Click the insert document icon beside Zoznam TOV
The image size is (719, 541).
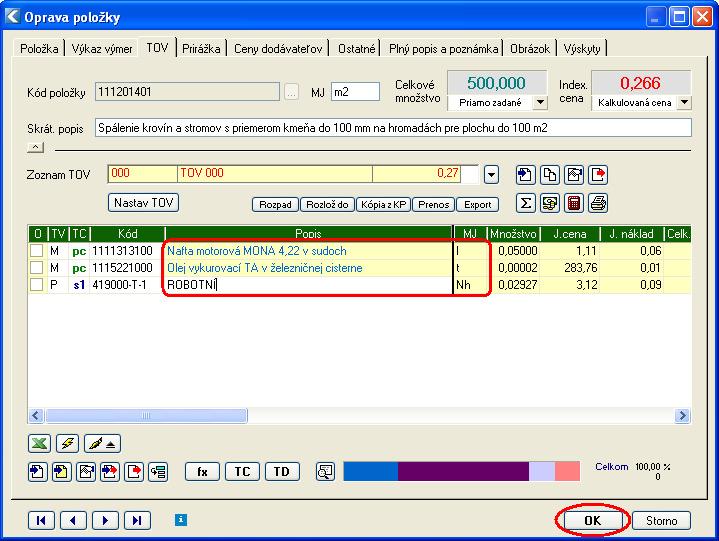point(525,175)
